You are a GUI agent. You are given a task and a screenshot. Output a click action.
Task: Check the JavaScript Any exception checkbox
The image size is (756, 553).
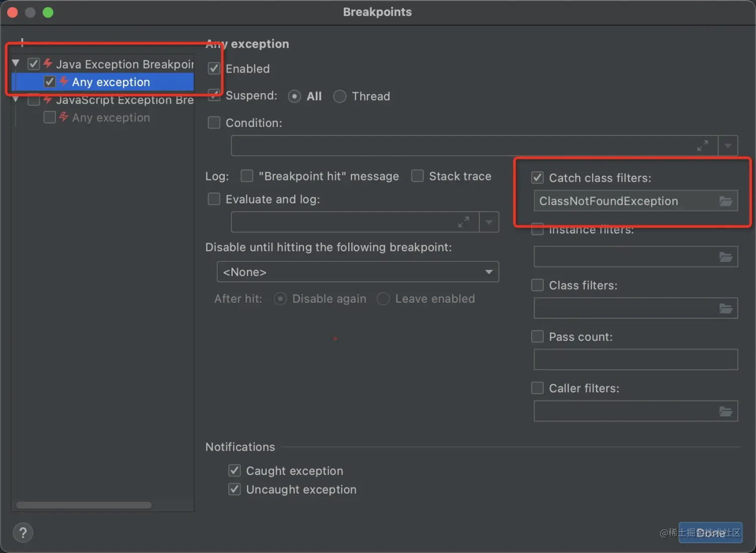[49, 117]
